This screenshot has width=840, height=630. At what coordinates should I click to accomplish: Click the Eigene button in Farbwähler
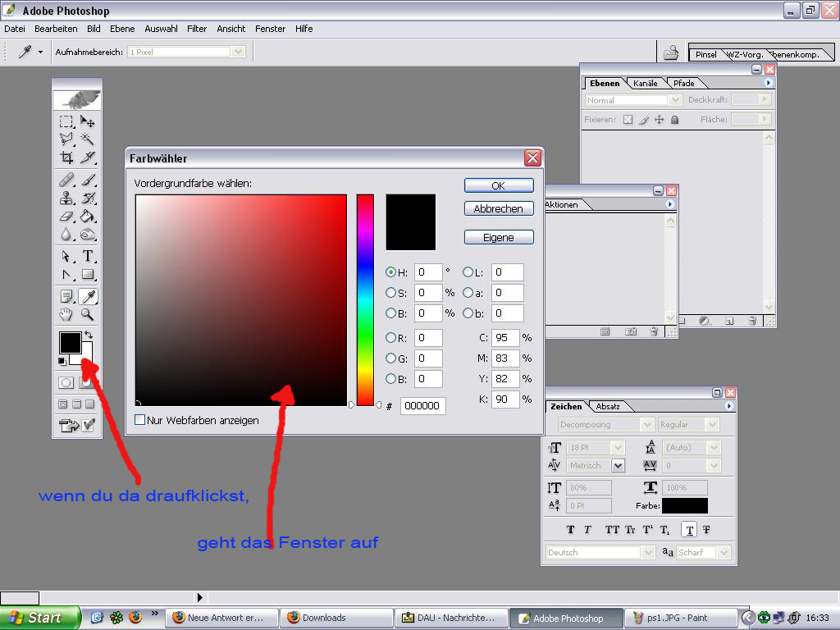498,237
